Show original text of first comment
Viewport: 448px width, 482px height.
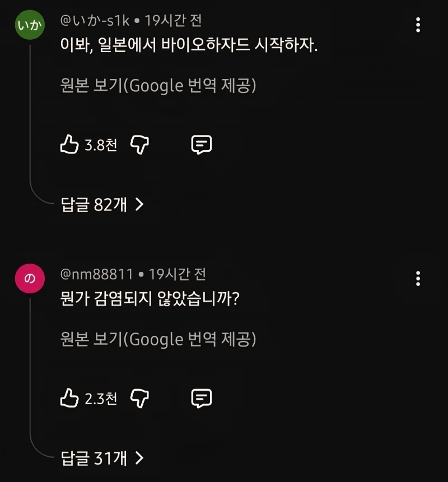click(158, 86)
